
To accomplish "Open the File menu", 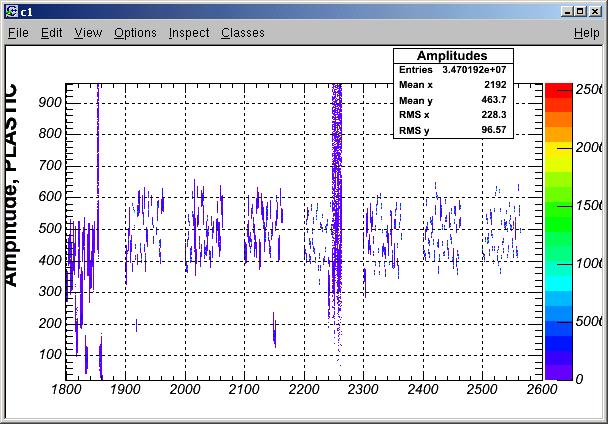I will tap(18, 33).
